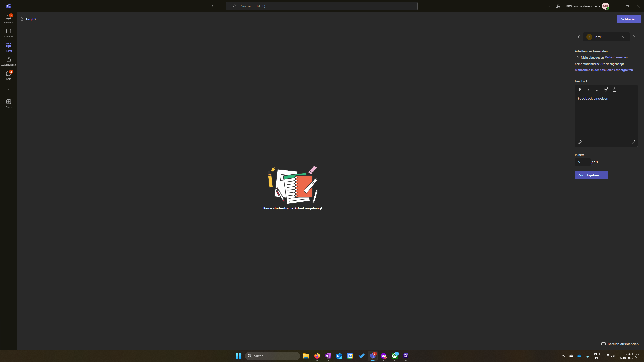
Task: Open the Chat sidebar section
Action: click(x=9, y=75)
